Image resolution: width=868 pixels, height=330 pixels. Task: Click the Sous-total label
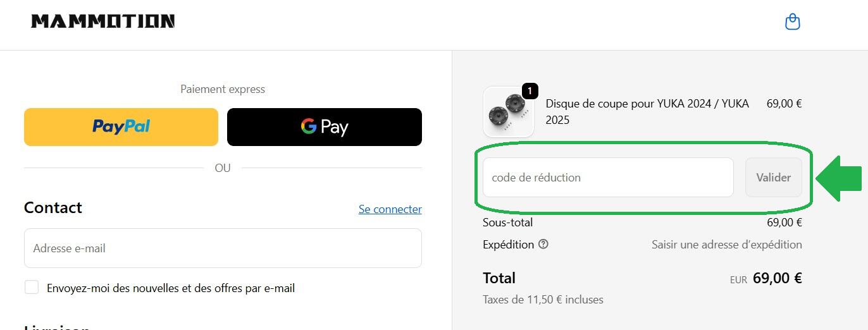point(507,223)
